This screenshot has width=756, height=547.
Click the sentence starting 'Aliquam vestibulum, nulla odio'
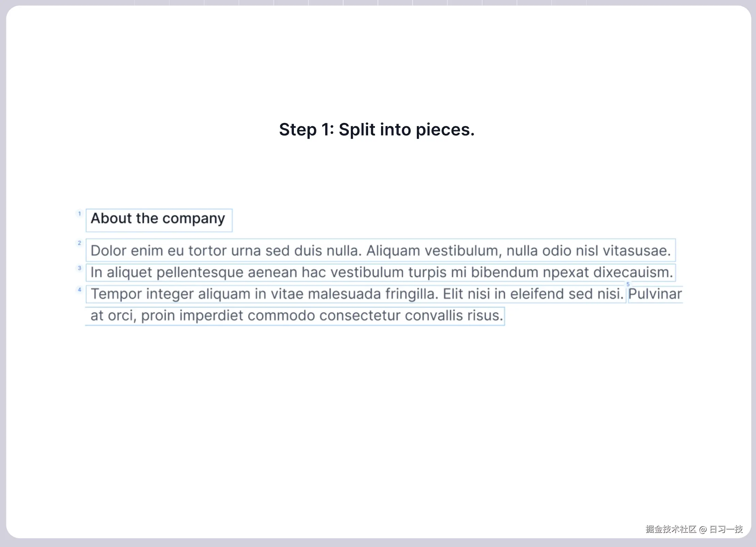518,251
